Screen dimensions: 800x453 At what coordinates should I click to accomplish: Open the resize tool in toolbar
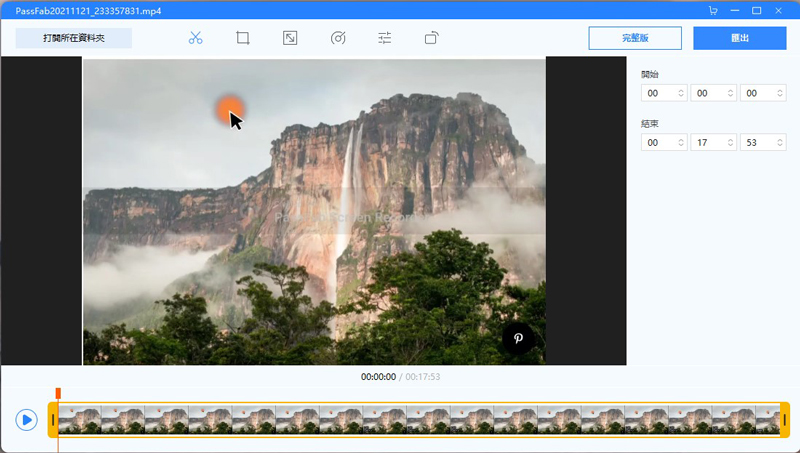coord(289,38)
